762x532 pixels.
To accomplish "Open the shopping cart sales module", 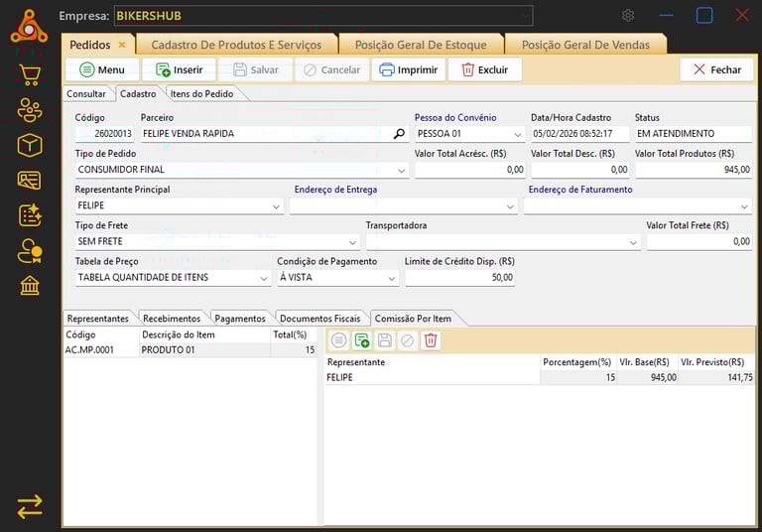I will (x=30, y=75).
